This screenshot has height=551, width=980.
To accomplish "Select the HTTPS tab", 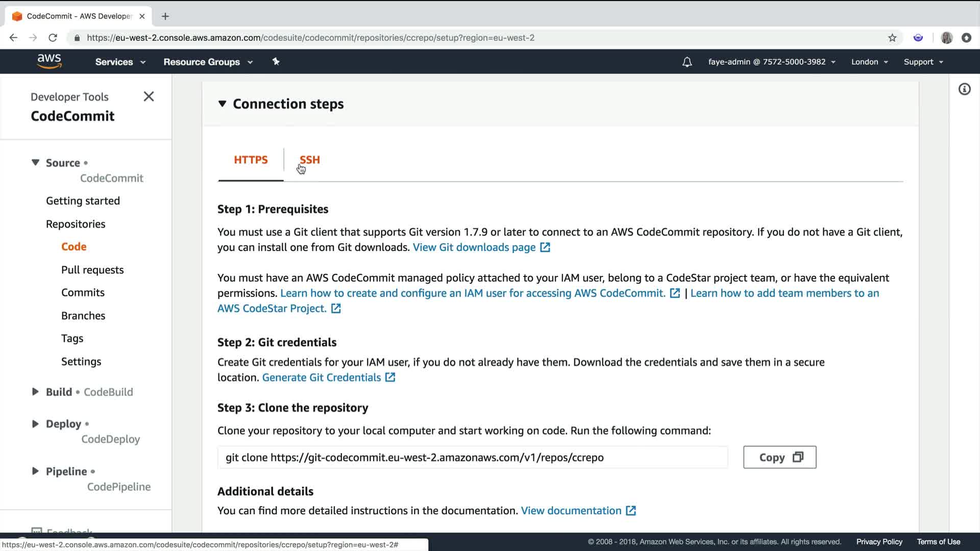I will (x=251, y=160).
